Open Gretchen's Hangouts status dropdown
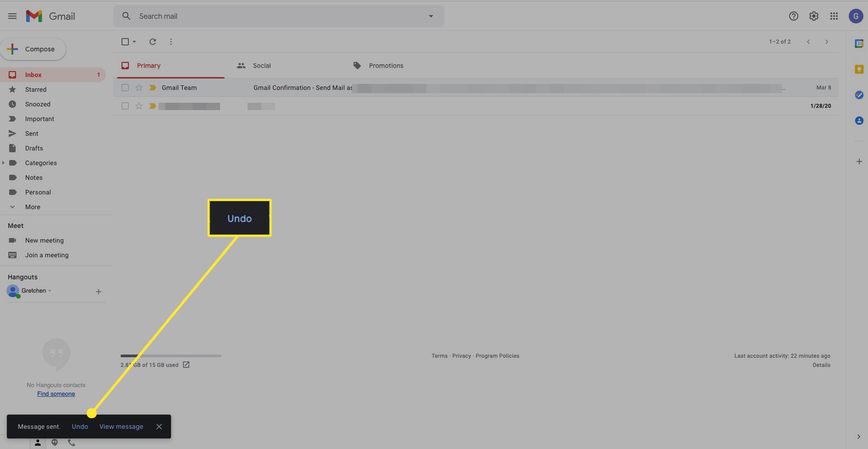 click(50, 291)
